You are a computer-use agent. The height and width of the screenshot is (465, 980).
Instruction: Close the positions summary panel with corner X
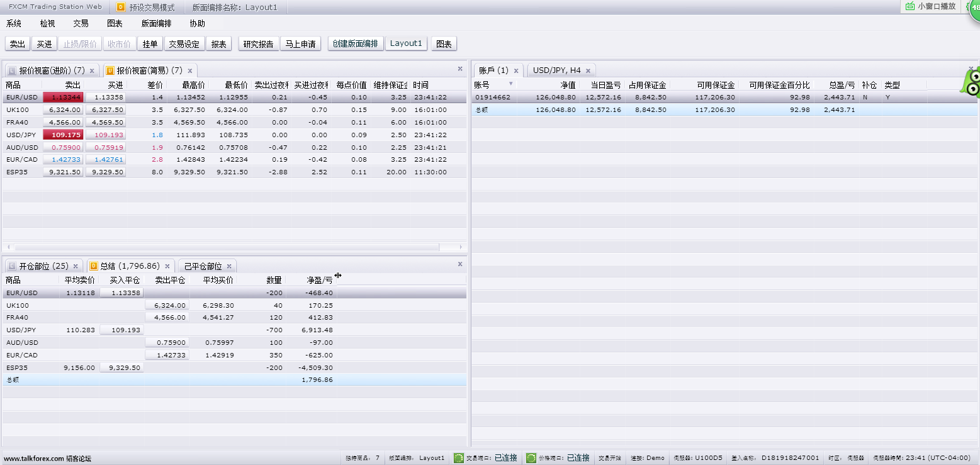click(x=460, y=264)
